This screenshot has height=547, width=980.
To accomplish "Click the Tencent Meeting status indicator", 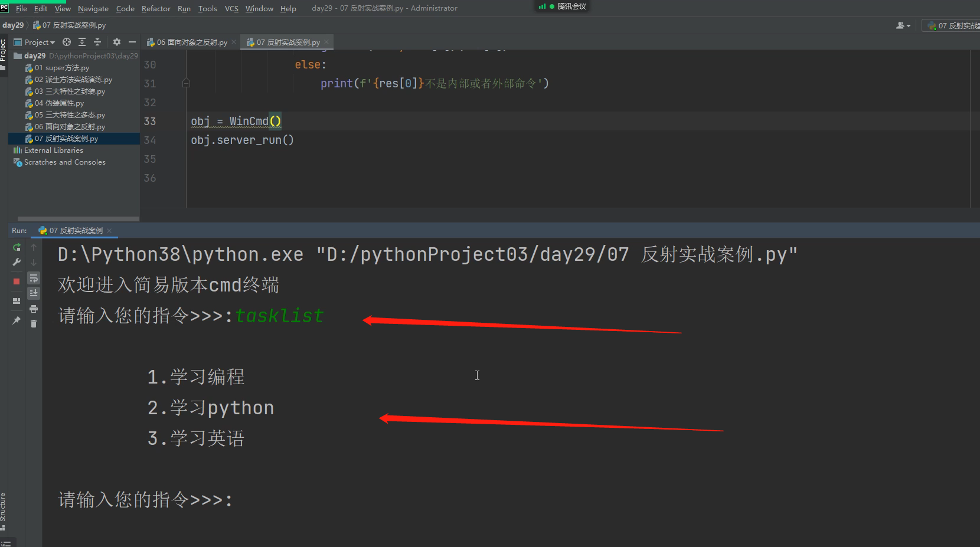I will [563, 6].
